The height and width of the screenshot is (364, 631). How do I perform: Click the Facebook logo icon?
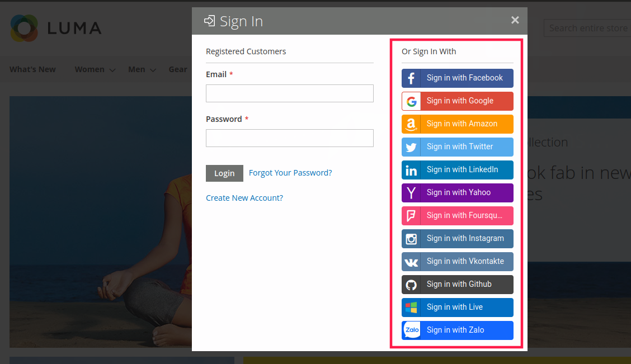(x=411, y=78)
